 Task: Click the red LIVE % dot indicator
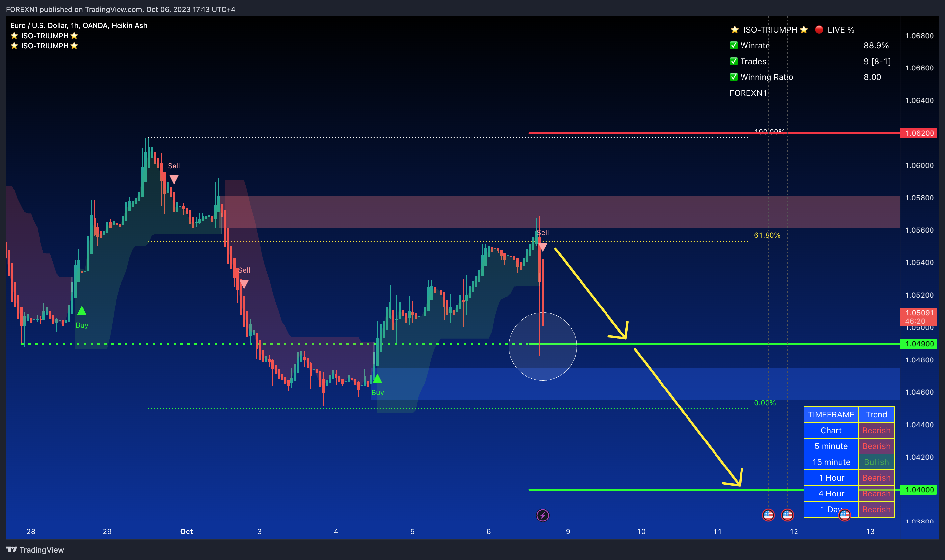click(819, 29)
